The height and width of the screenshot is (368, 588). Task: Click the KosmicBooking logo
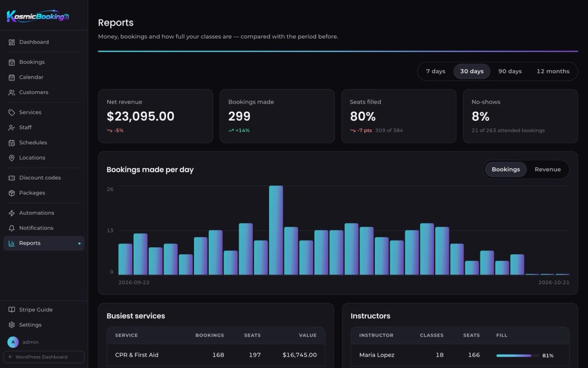[38, 16]
